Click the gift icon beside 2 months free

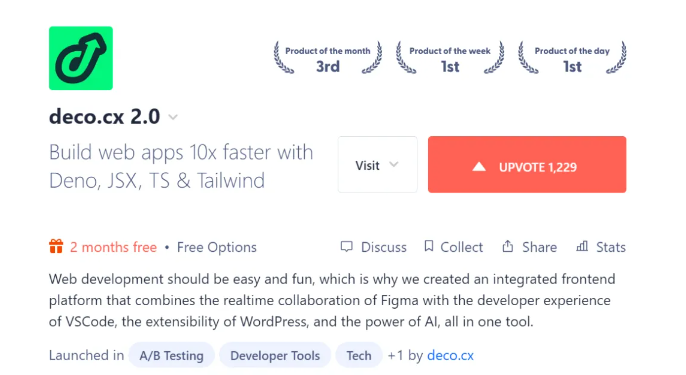(x=56, y=246)
